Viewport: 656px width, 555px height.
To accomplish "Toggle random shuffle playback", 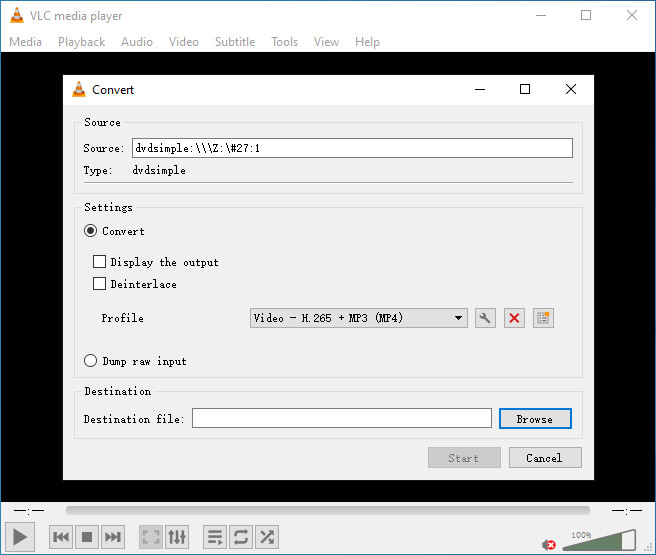I will point(267,537).
